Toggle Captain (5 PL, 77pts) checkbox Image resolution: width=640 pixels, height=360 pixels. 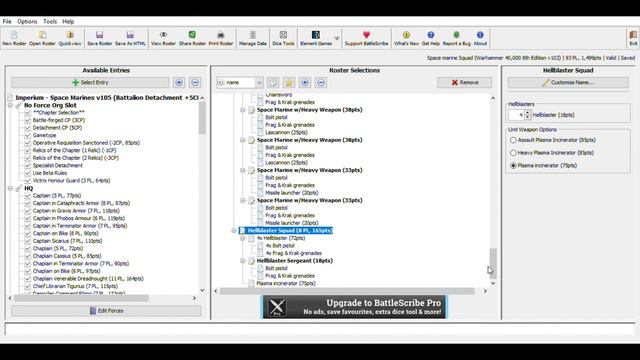pos(28,196)
